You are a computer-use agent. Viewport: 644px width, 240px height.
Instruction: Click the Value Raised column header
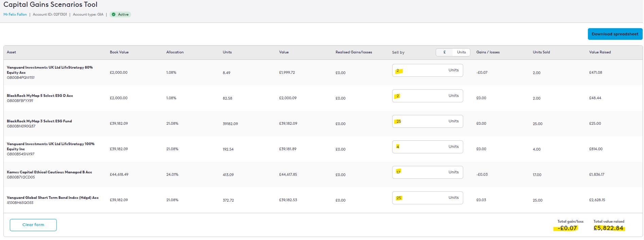point(600,52)
